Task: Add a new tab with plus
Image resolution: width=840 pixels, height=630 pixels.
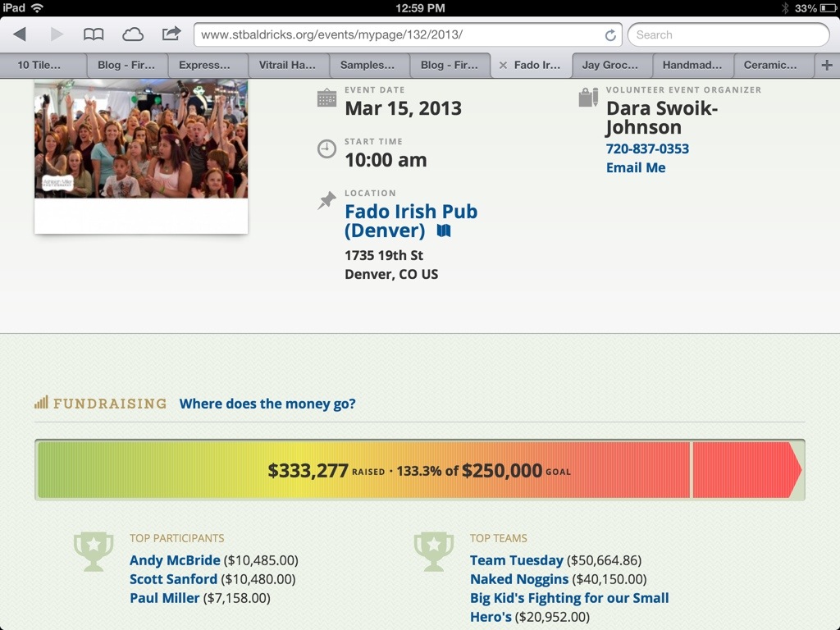Action: point(826,65)
